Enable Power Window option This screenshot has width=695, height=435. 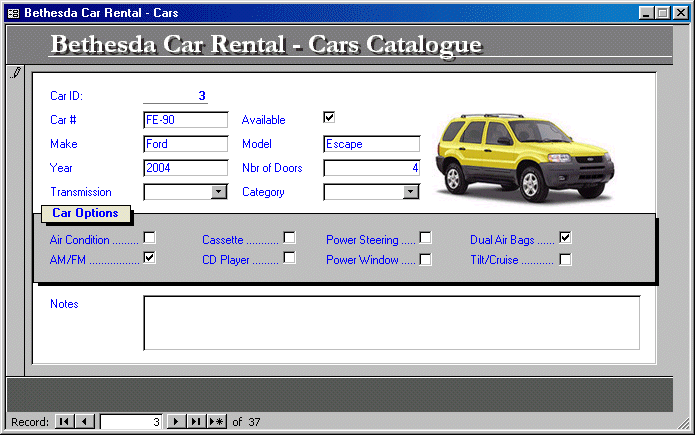(426, 259)
